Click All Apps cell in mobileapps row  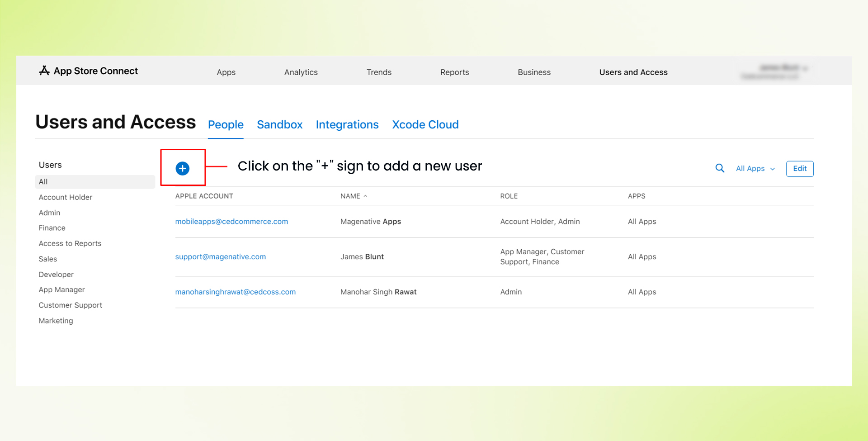pos(642,222)
